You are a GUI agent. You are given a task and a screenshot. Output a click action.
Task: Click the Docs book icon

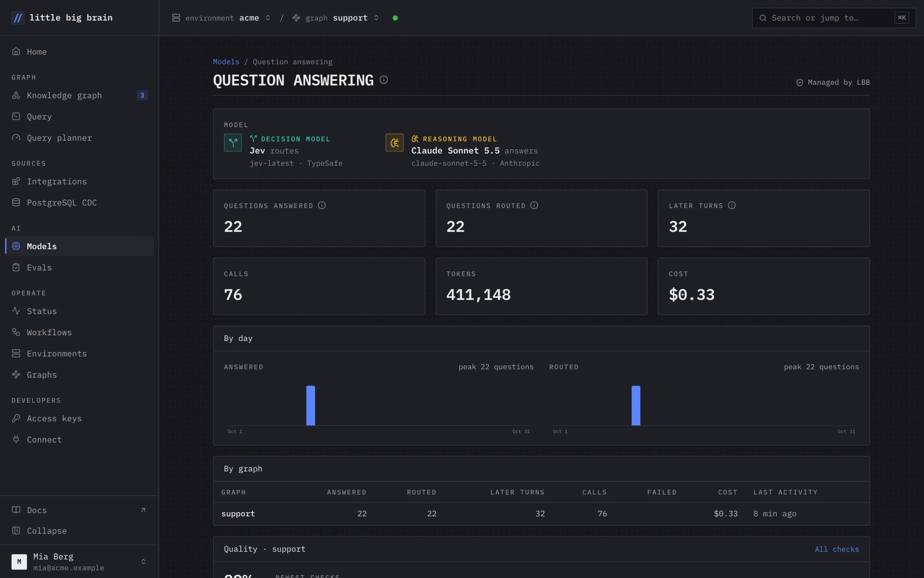(16, 510)
